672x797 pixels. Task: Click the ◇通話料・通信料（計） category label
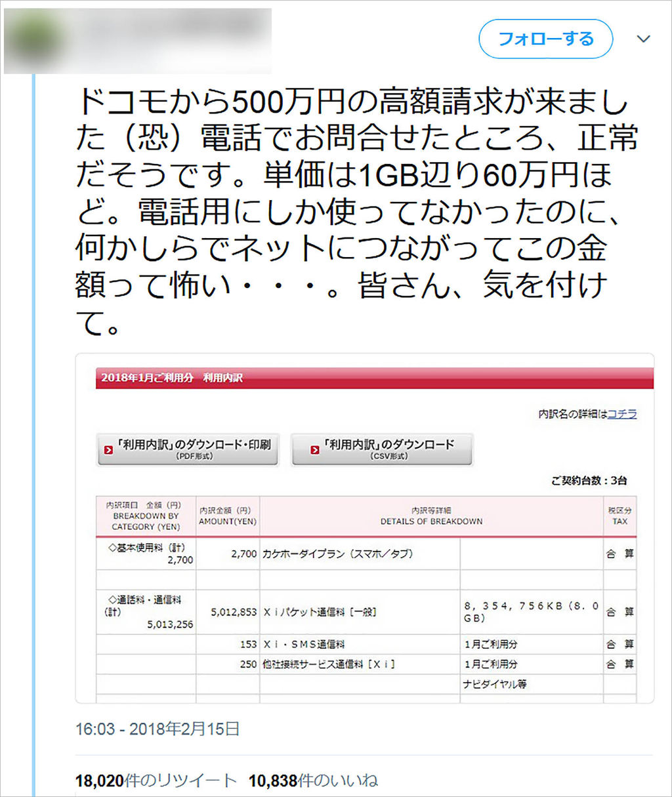click(x=144, y=605)
